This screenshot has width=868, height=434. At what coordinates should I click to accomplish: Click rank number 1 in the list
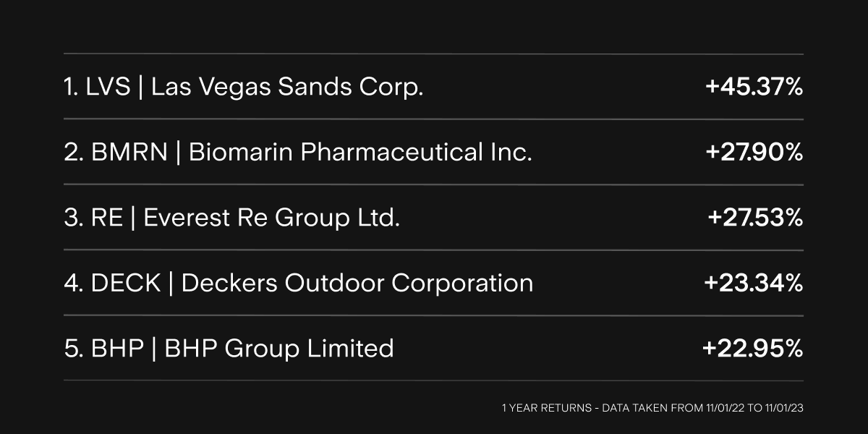[69, 88]
